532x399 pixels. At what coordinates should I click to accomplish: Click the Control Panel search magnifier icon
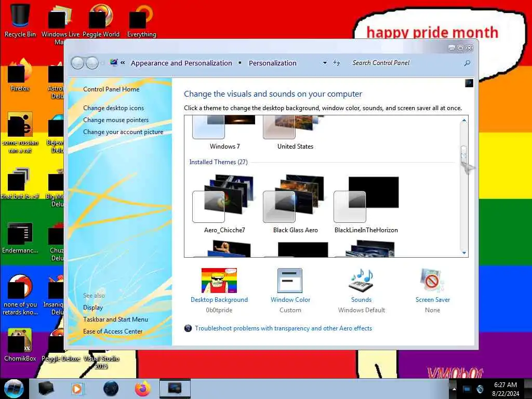[x=467, y=63]
